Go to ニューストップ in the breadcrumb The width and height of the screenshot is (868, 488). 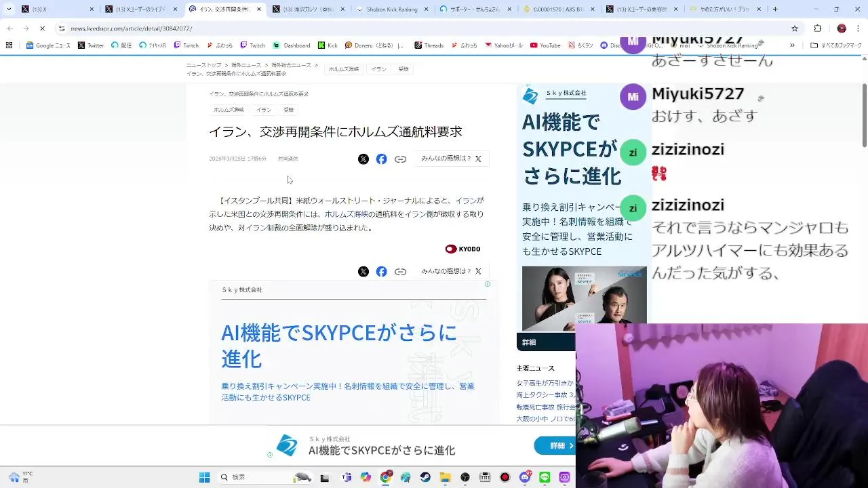[204, 65]
